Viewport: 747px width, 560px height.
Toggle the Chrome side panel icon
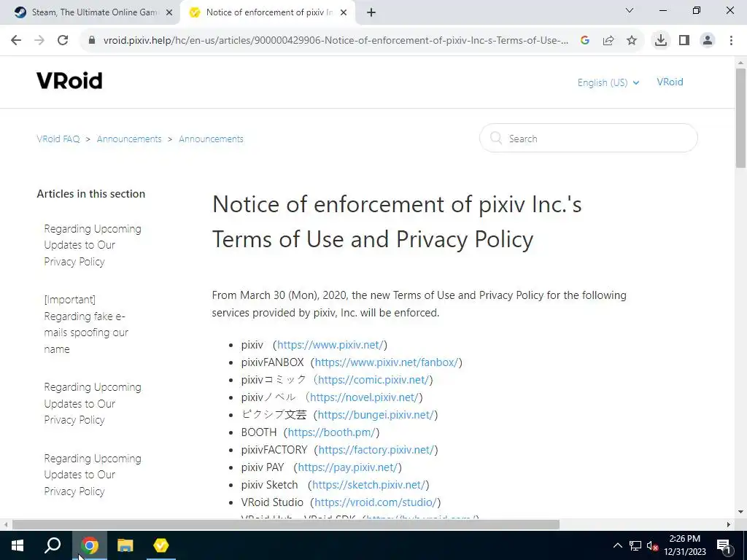684,41
